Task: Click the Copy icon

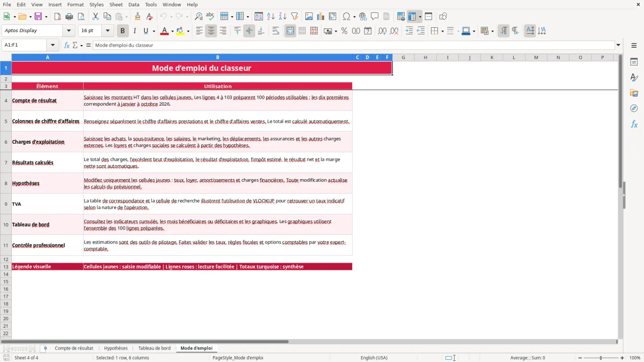Action: pyautogui.click(x=107, y=17)
